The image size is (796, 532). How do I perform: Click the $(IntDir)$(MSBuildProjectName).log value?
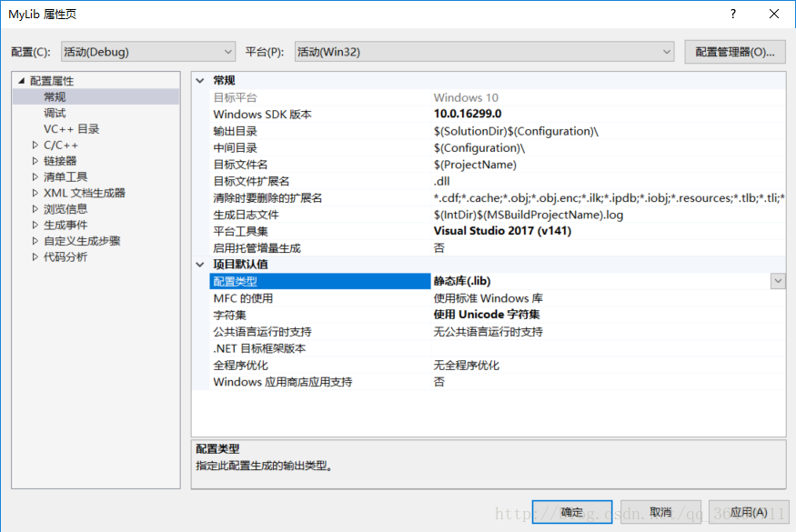(x=529, y=215)
